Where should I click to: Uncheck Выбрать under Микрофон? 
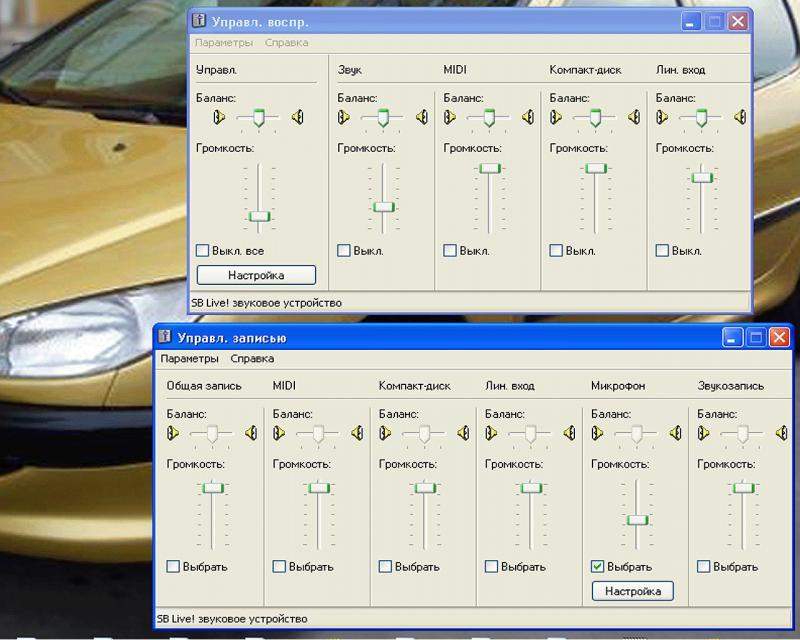pos(598,567)
